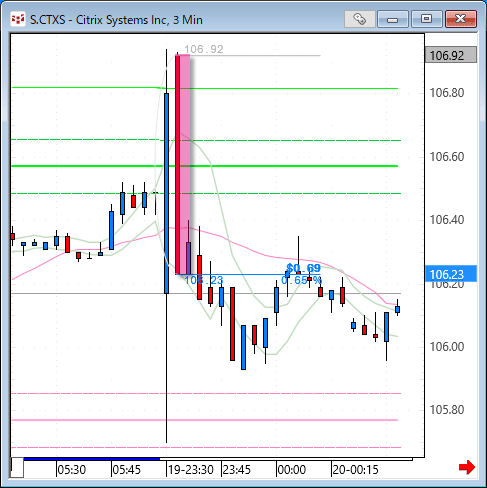The width and height of the screenshot is (487, 488).
Task: Click the 106.40 price axis label
Action: 447,220
